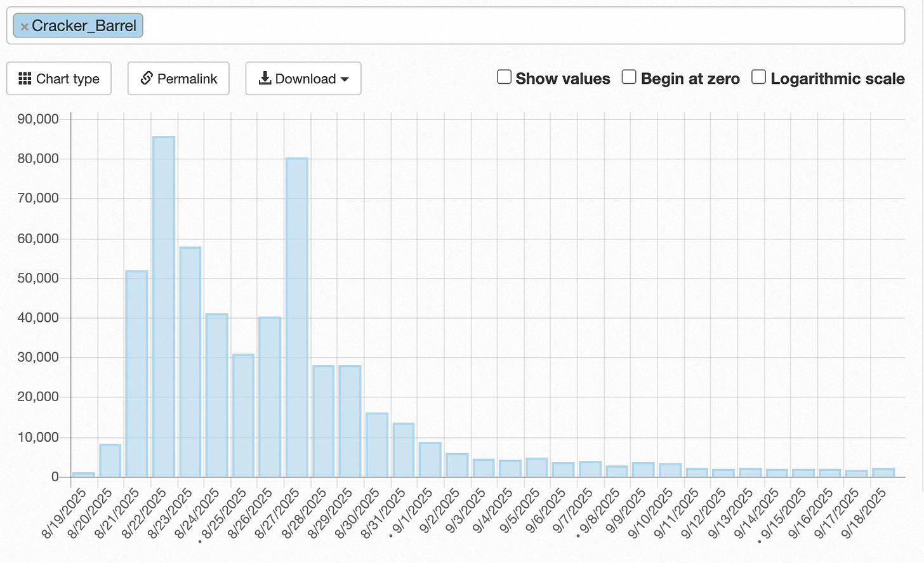Click the 90,000 y-axis label
The image size is (924, 563).
[38, 119]
